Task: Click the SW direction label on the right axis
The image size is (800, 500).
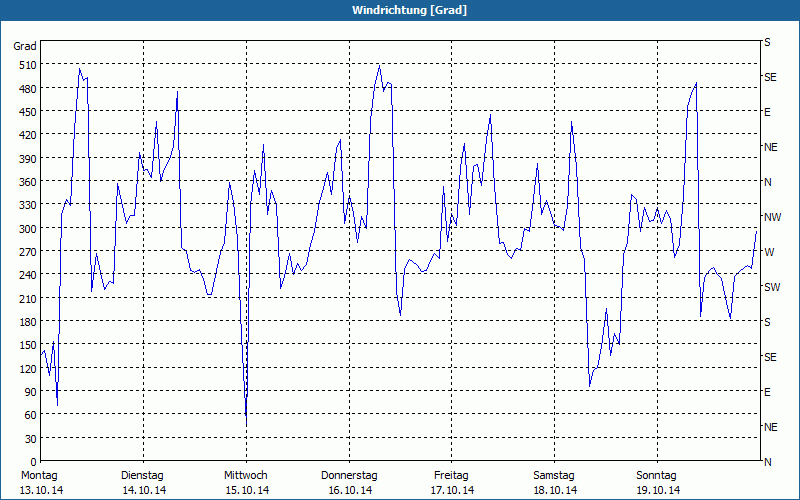Action: (771, 287)
